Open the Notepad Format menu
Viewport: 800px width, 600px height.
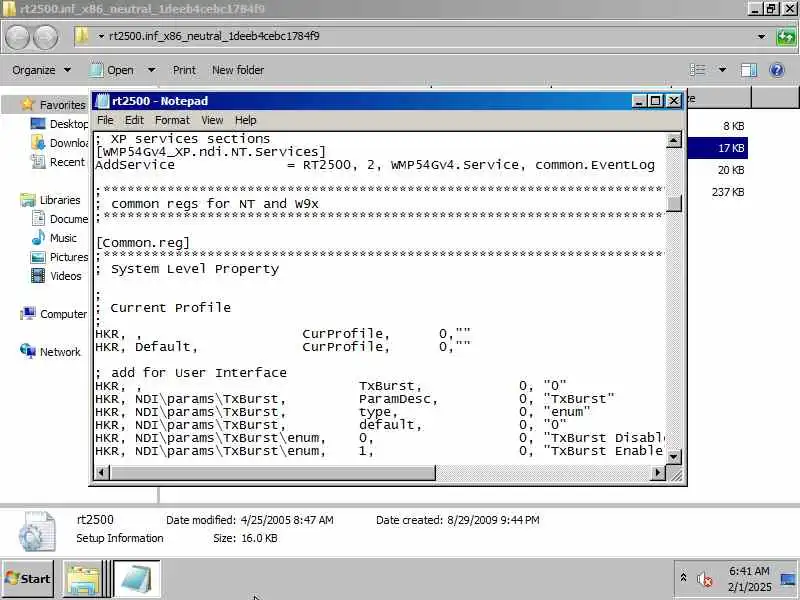pos(172,120)
